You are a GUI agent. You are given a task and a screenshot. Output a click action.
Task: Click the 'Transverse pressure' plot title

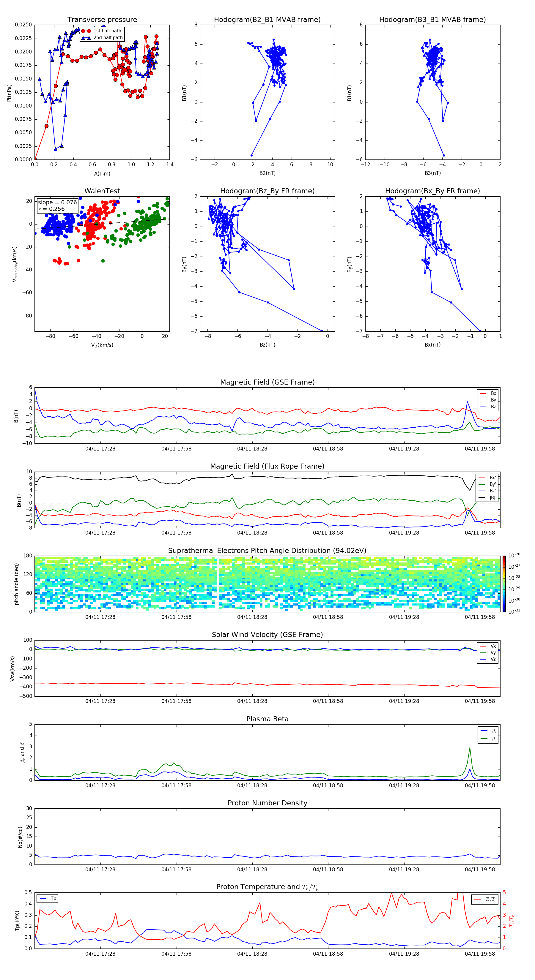102,20
